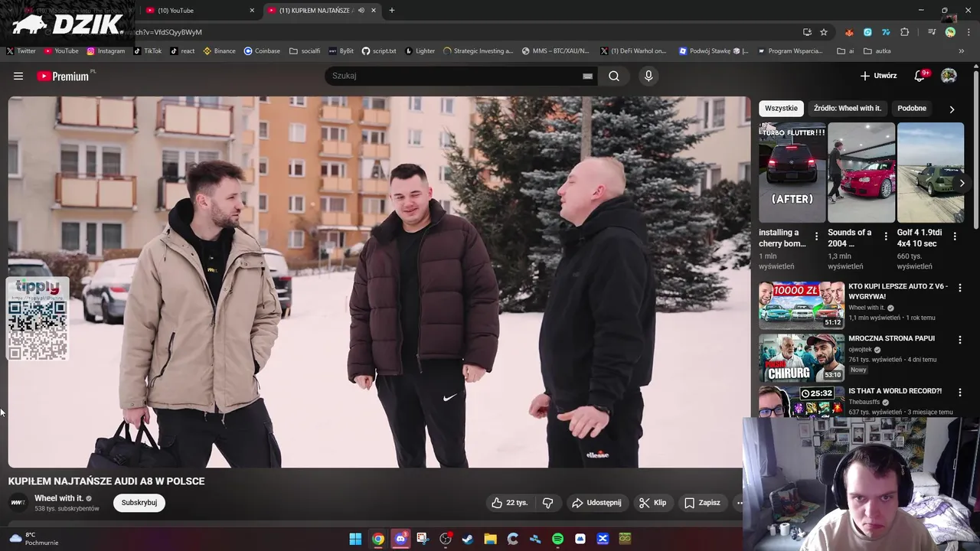Open Chrome three-dot menu

(x=969, y=32)
